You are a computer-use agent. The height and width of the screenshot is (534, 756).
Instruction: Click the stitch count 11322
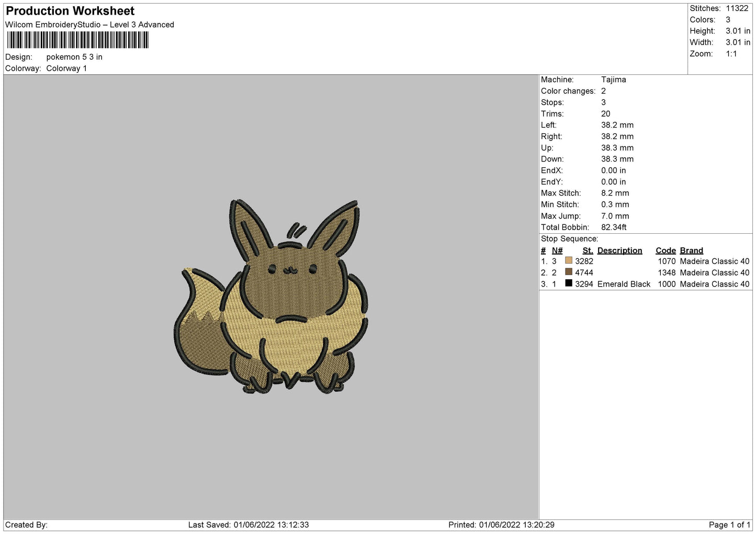tap(737, 8)
